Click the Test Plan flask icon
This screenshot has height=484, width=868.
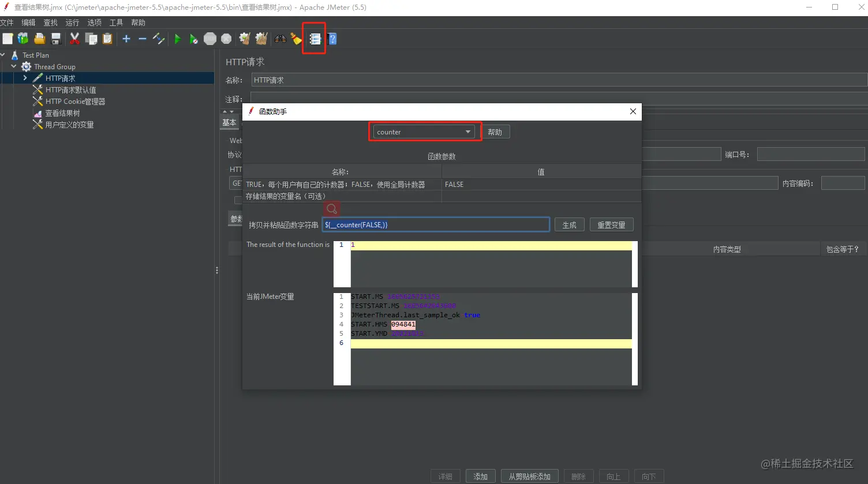click(x=15, y=55)
